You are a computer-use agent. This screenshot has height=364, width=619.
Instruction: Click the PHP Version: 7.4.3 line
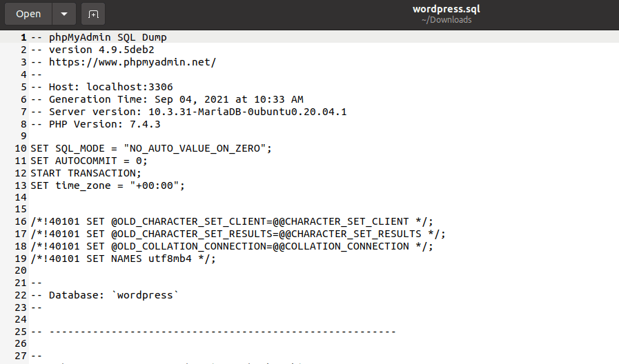[x=104, y=124]
